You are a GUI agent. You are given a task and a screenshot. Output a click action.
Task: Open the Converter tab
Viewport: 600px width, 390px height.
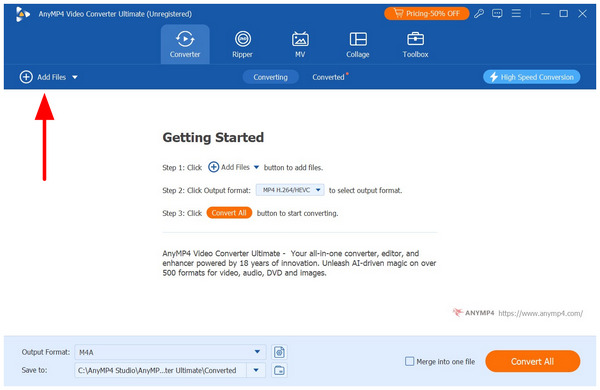click(185, 44)
